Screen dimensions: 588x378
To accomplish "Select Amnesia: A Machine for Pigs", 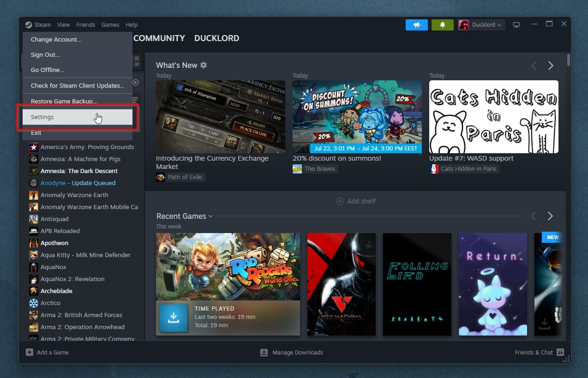I will click(80, 159).
